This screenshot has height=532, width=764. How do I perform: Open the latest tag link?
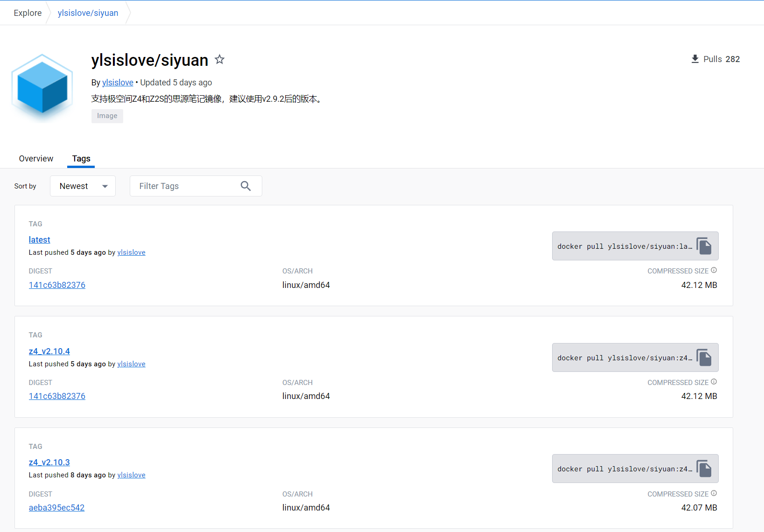39,240
